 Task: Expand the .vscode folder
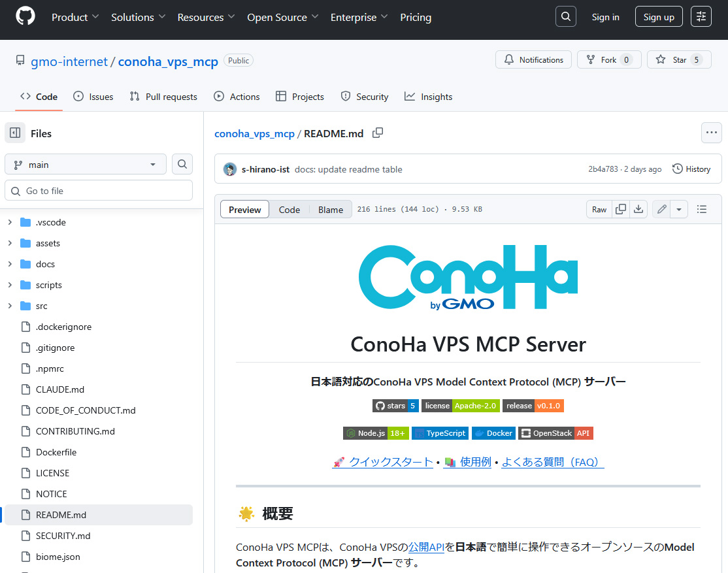click(10, 222)
